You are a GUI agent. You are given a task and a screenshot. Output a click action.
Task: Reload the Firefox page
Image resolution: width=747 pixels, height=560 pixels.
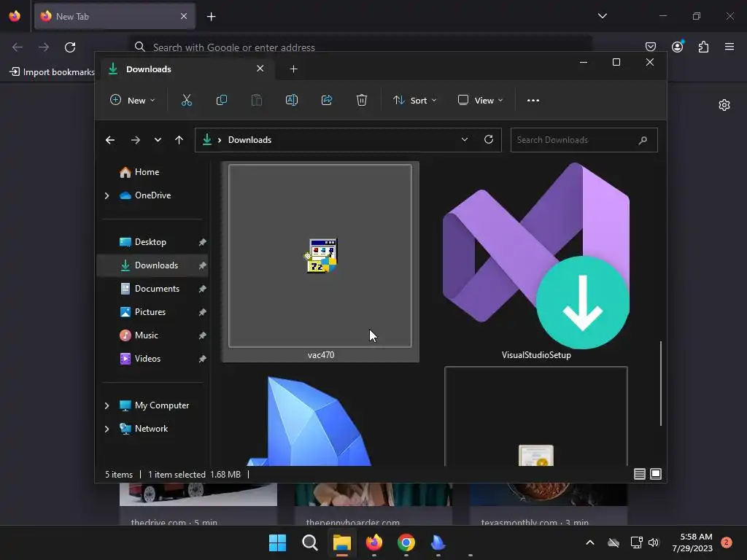coord(70,47)
